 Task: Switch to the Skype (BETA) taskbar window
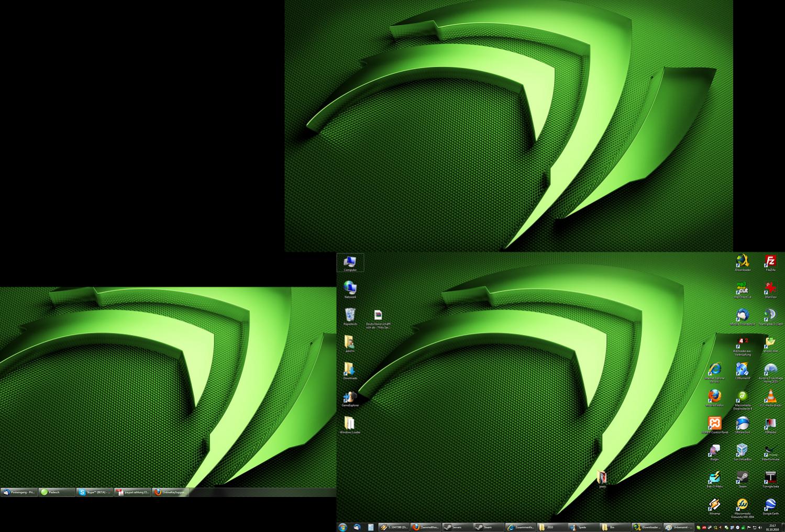click(95, 492)
